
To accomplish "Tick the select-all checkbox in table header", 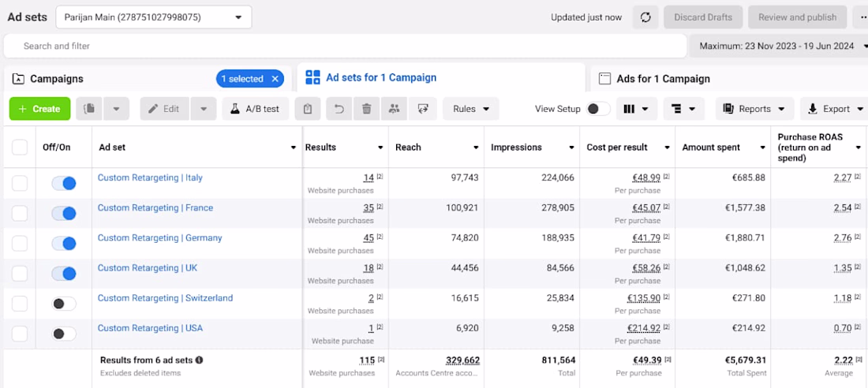I will click(20, 147).
